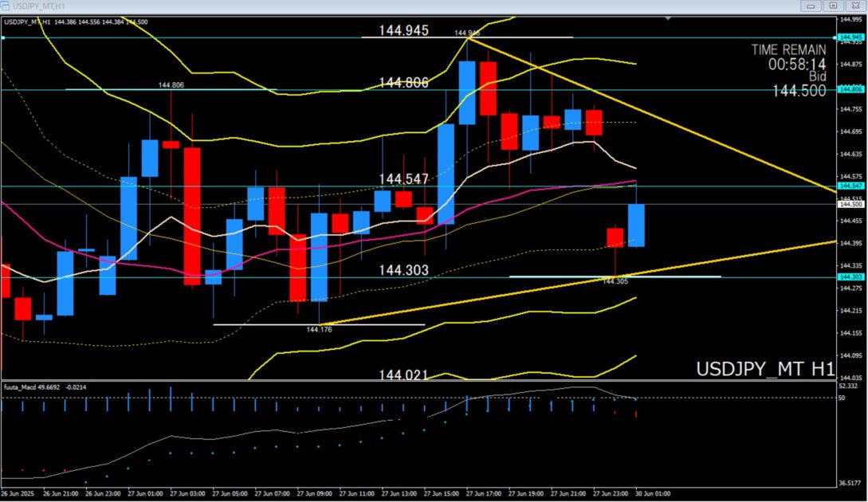
Task: Select the USDJPY_MT H1 watermark label
Action: [765, 369]
